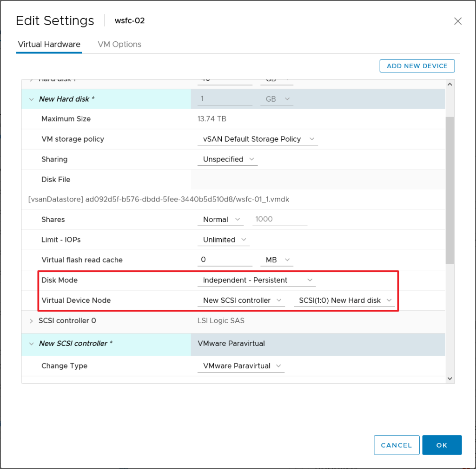Open the New SCSI controller node dropdown
This screenshot has height=469, width=476.
click(241, 300)
